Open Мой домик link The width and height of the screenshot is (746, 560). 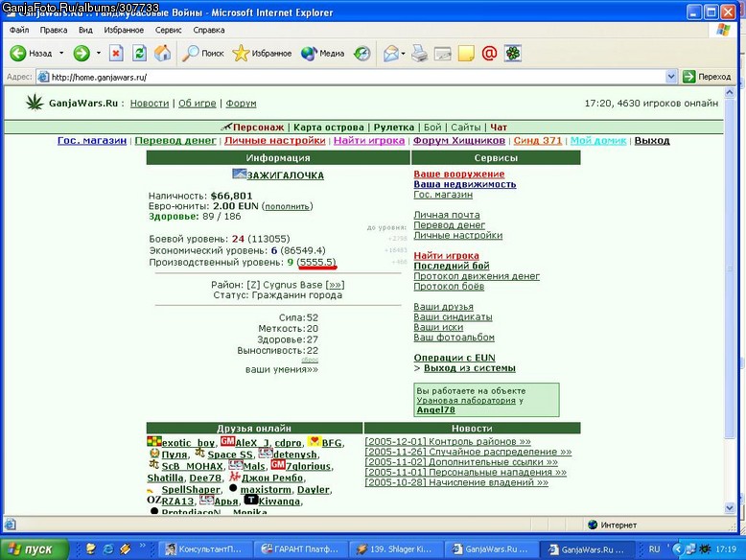point(598,140)
